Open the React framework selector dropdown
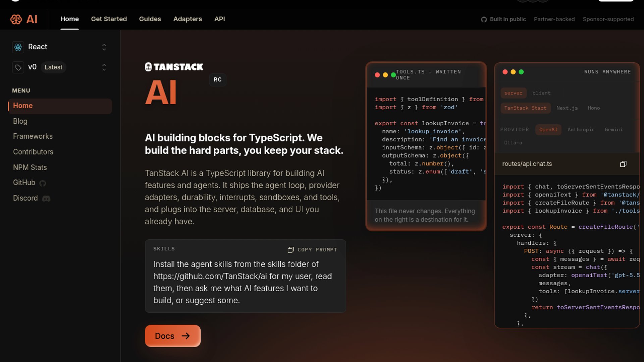The image size is (644, 362). click(60, 47)
